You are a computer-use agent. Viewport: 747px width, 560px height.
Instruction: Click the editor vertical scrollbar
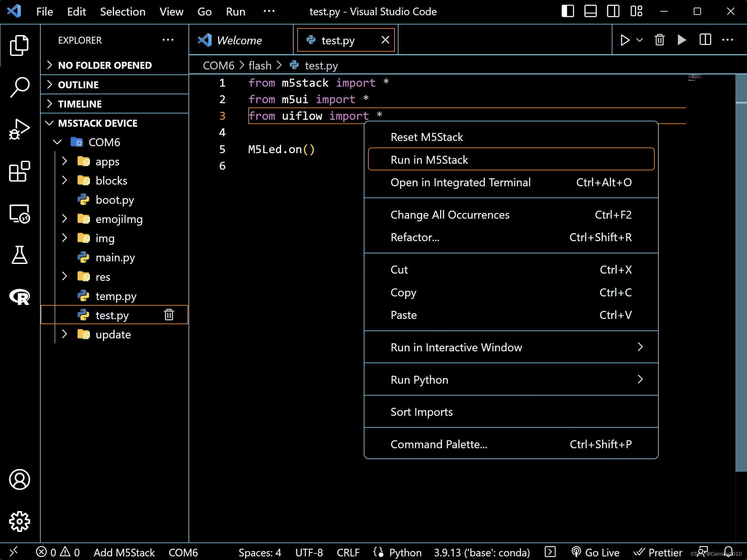741,272
